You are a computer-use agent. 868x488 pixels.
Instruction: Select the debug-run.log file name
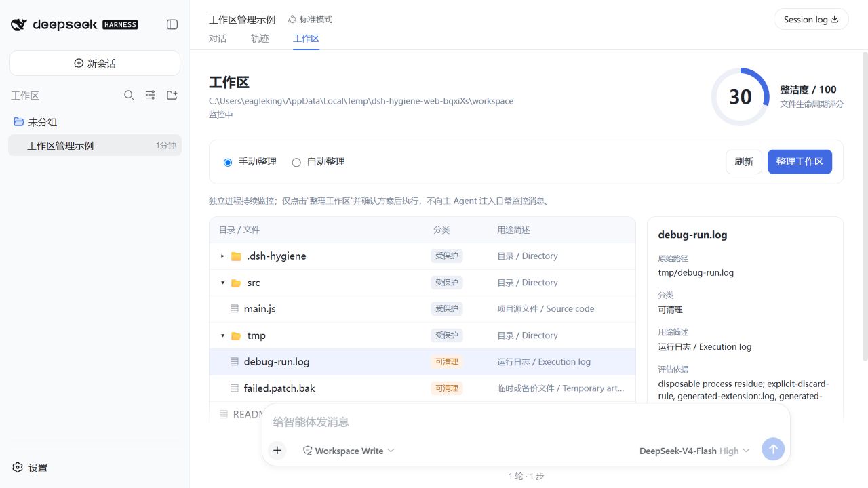[277, 362]
